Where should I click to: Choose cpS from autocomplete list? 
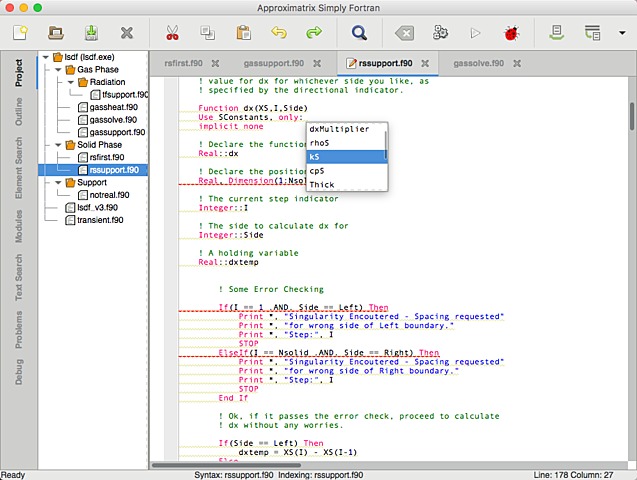[345, 171]
